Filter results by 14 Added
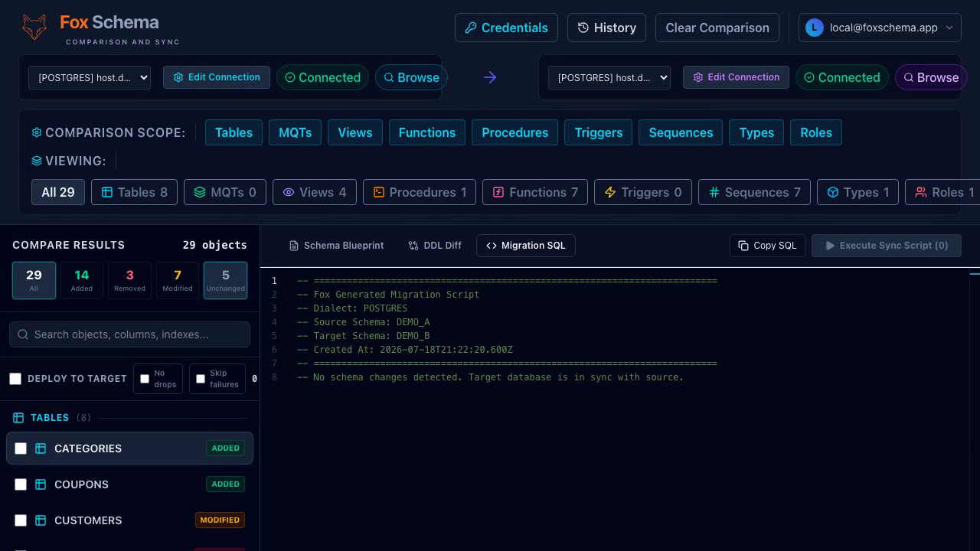This screenshot has height=551, width=980. (x=82, y=280)
